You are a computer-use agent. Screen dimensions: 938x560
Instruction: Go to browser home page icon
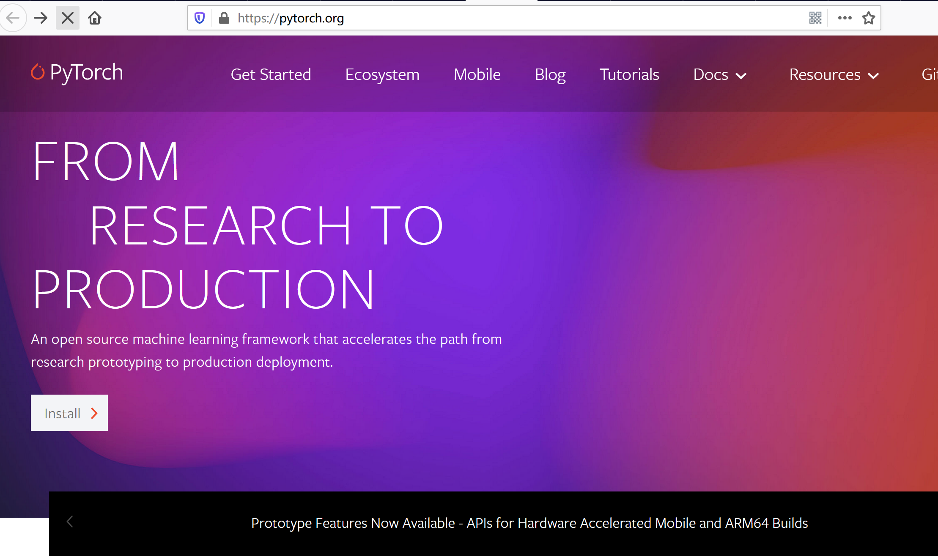pyautogui.click(x=95, y=18)
